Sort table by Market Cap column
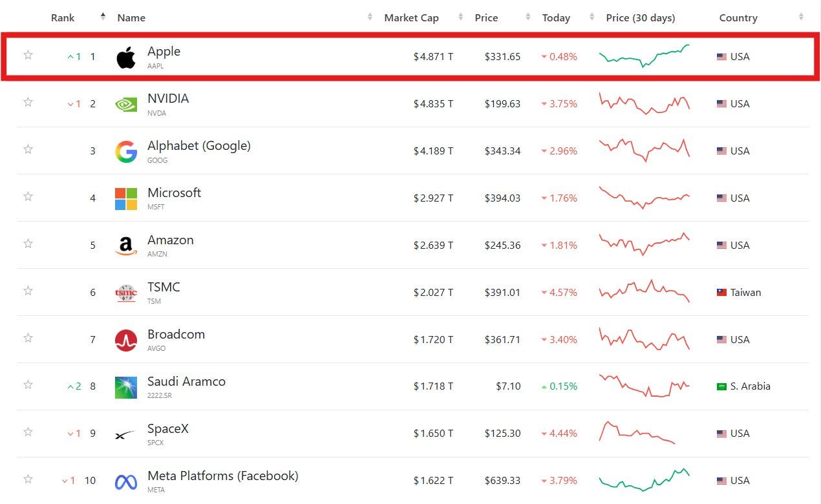Viewport: 821px width, 504px height. tap(411, 18)
